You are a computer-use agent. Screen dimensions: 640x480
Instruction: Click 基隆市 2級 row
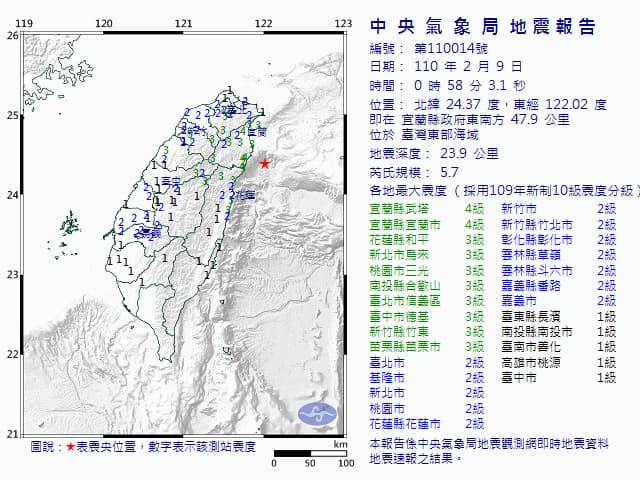pyautogui.click(x=427, y=378)
